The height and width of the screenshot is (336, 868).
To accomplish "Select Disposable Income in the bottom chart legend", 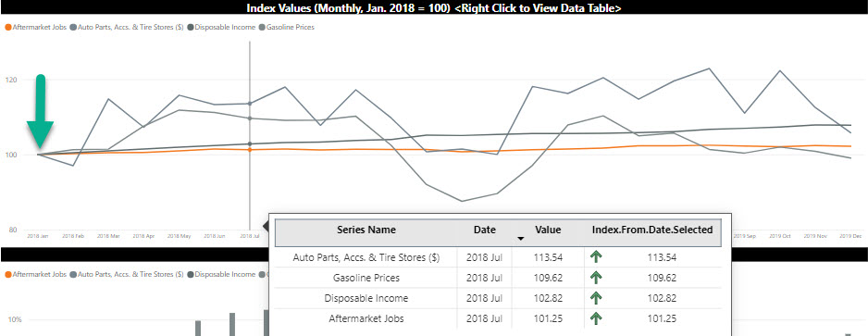I will 221,274.
